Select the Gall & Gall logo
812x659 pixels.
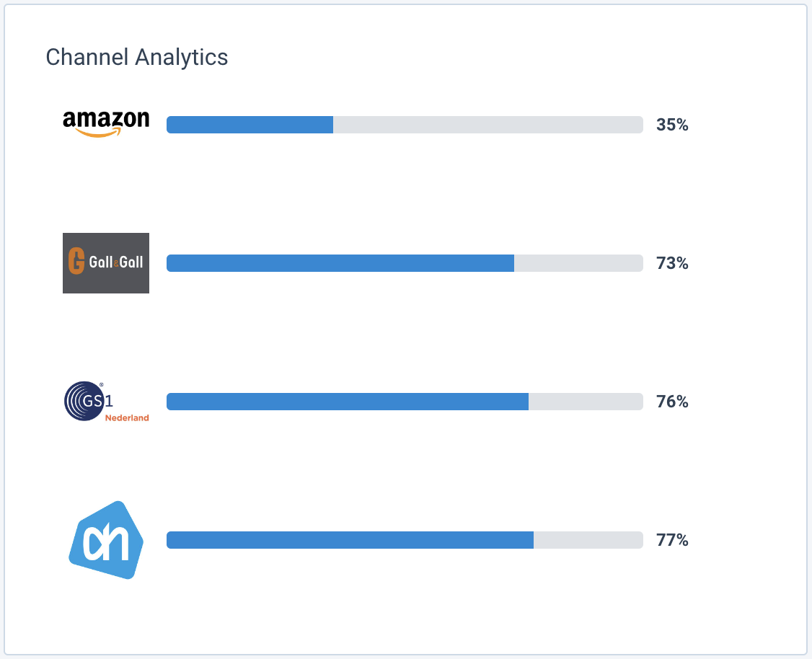click(106, 263)
